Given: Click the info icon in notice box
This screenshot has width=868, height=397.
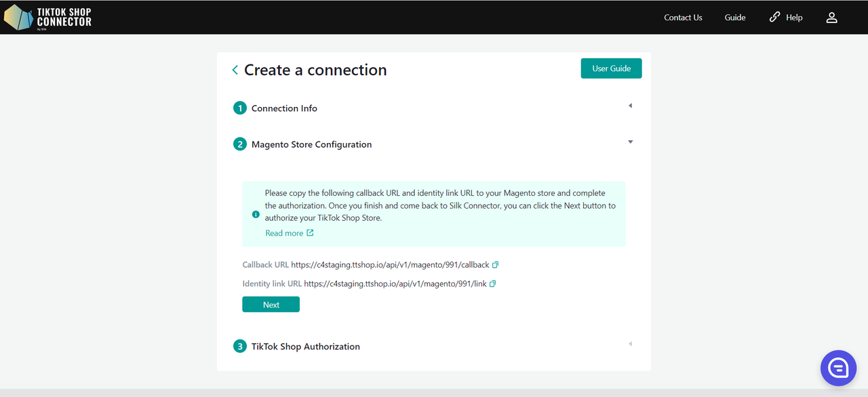Looking at the screenshot, I should pos(256,214).
